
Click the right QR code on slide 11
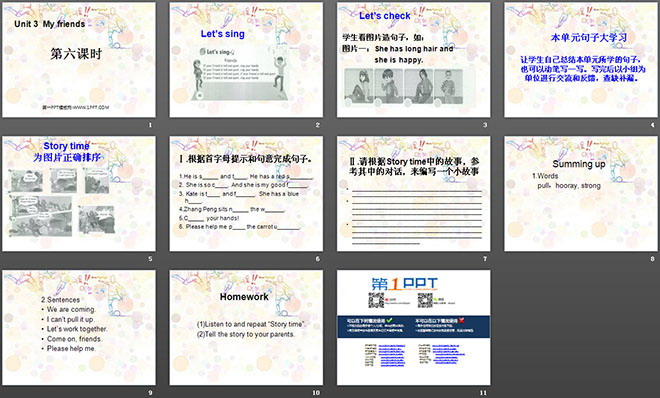(x=425, y=300)
